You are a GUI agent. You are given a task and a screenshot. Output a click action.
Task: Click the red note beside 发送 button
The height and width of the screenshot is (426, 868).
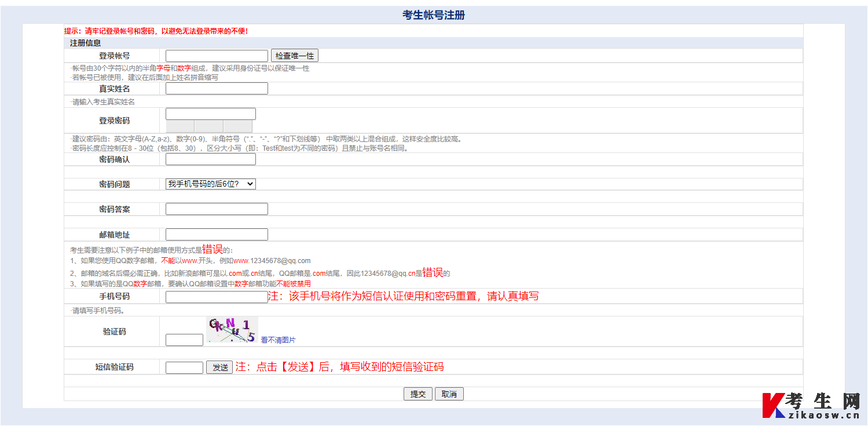point(339,367)
